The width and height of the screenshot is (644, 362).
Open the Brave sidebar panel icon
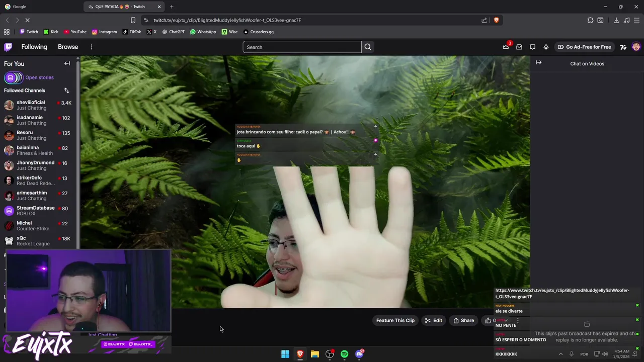coord(600,20)
